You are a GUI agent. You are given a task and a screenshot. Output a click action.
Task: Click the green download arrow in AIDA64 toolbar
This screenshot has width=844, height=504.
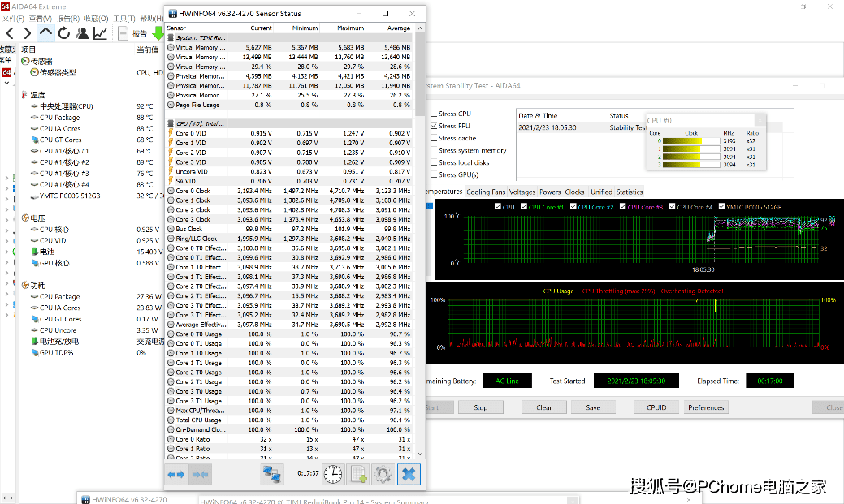point(158,33)
